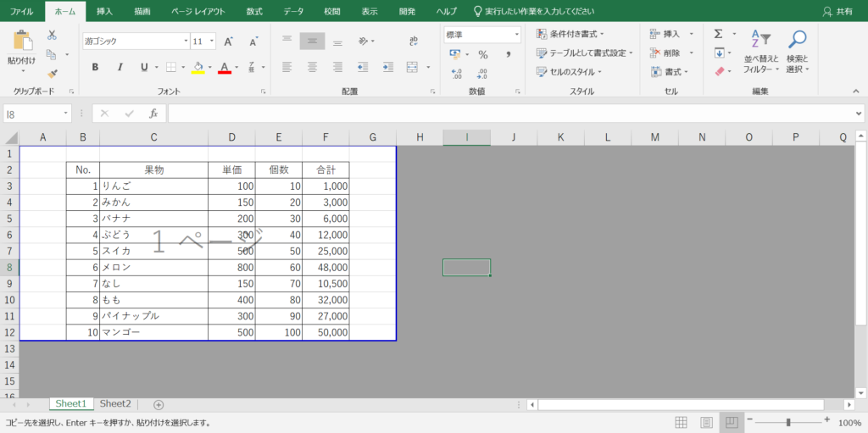
Task: Apply red font color A
Action: click(x=224, y=67)
